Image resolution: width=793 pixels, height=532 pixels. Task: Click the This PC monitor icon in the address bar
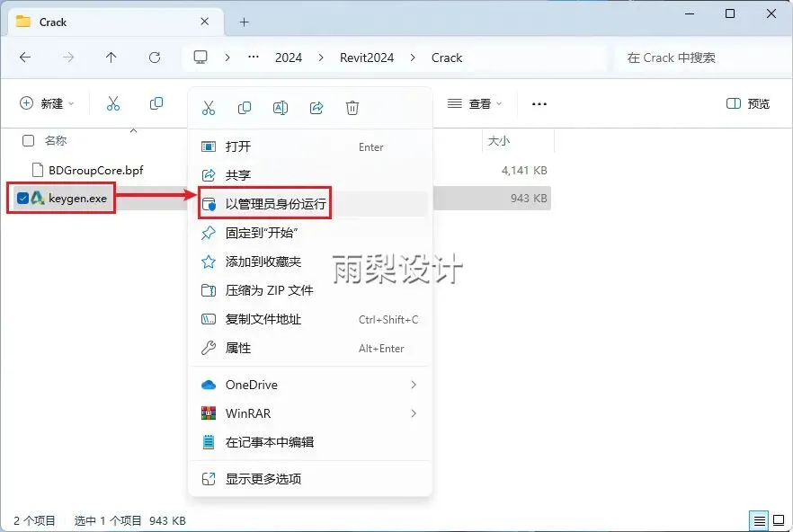click(x=200, y=58)
